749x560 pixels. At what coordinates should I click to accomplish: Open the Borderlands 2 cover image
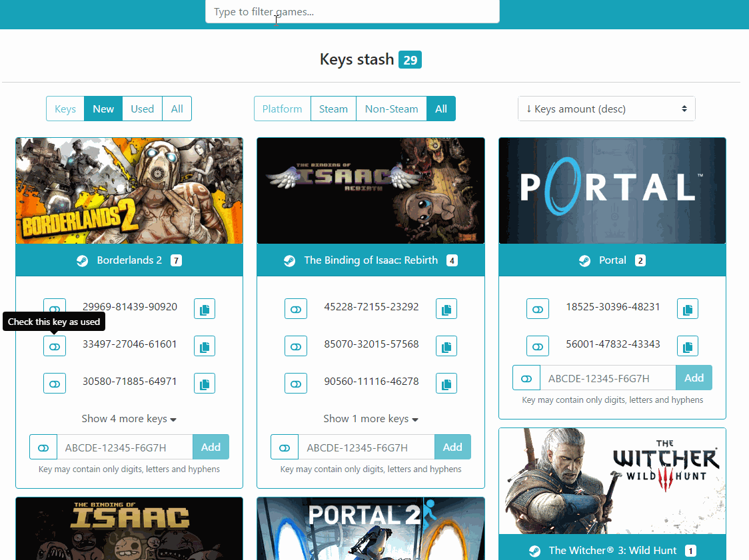(x=129, y=191)
